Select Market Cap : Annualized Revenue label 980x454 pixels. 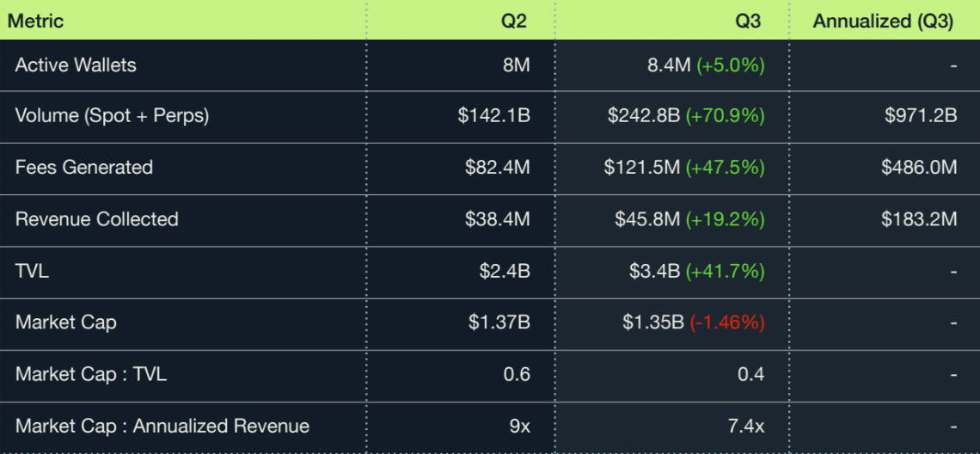click(162, 426)
